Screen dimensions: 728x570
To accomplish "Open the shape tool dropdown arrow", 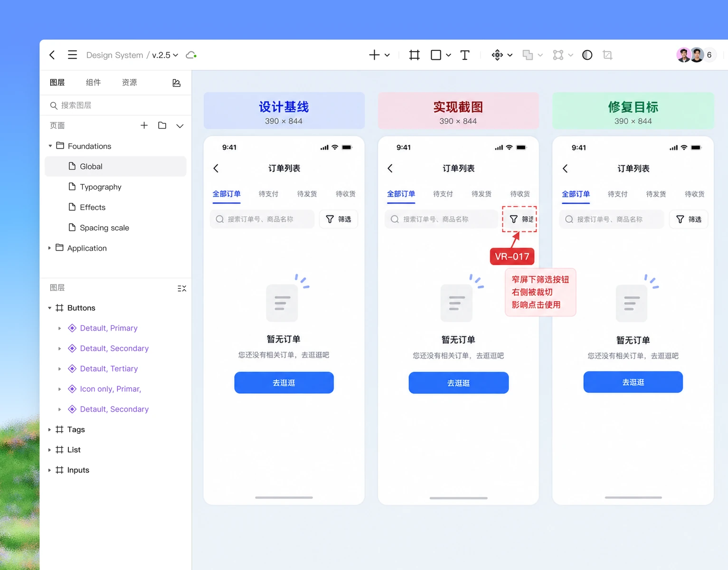I will [448, 55].
